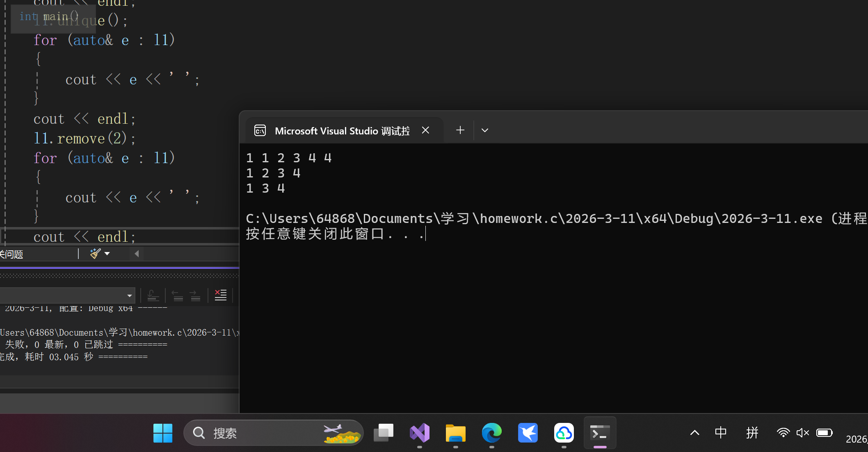The image size is (868, 452).
Task: Click the left scroll arrow in editor
Action: pos(137,254)
